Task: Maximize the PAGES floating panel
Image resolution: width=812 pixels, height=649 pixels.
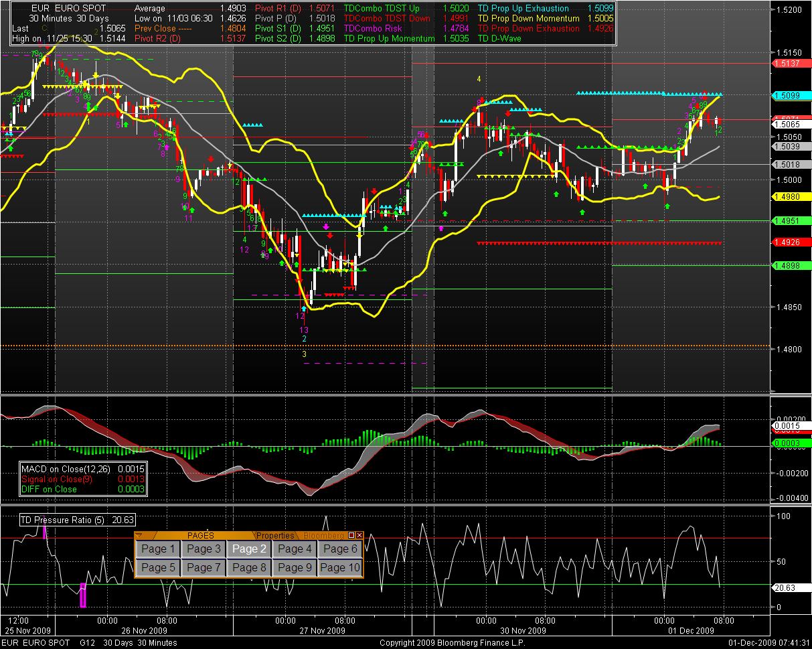Action: click(x=351, y=535)
